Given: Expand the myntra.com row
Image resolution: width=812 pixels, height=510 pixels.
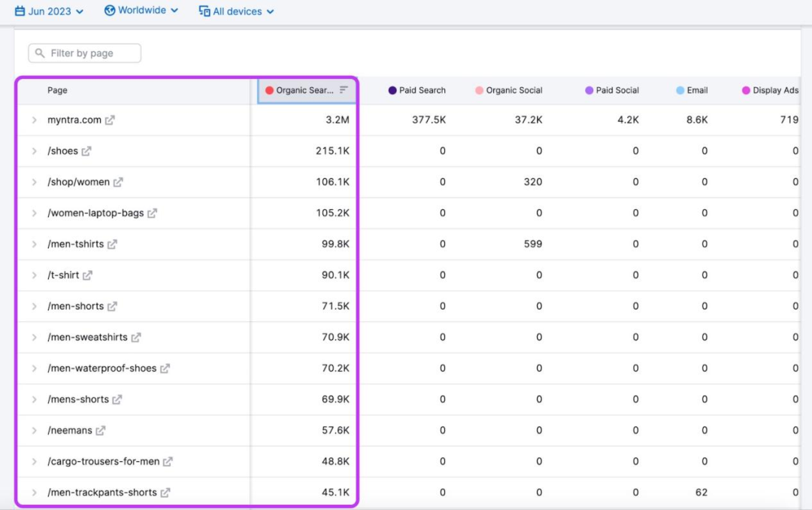Looking at the screenshot, I should (x=34, y=120).
